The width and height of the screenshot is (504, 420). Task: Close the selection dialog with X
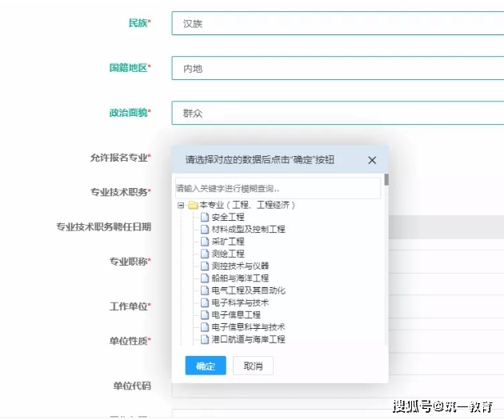(x=372, y=160)
